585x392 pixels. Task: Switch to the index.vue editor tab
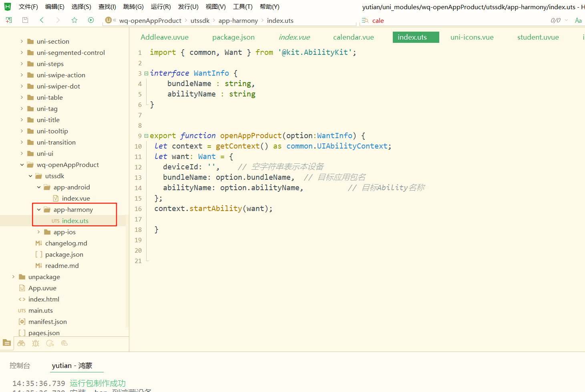click(294, 37)
